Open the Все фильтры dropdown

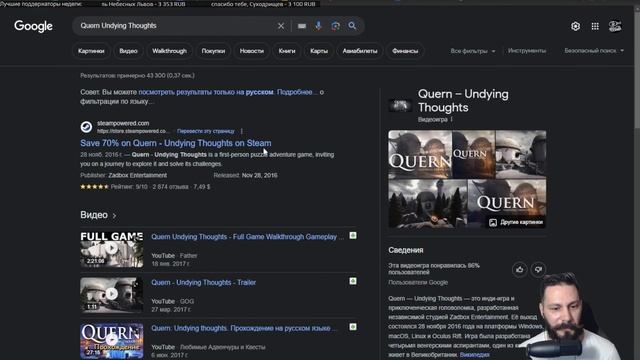(x=473, y=51)
